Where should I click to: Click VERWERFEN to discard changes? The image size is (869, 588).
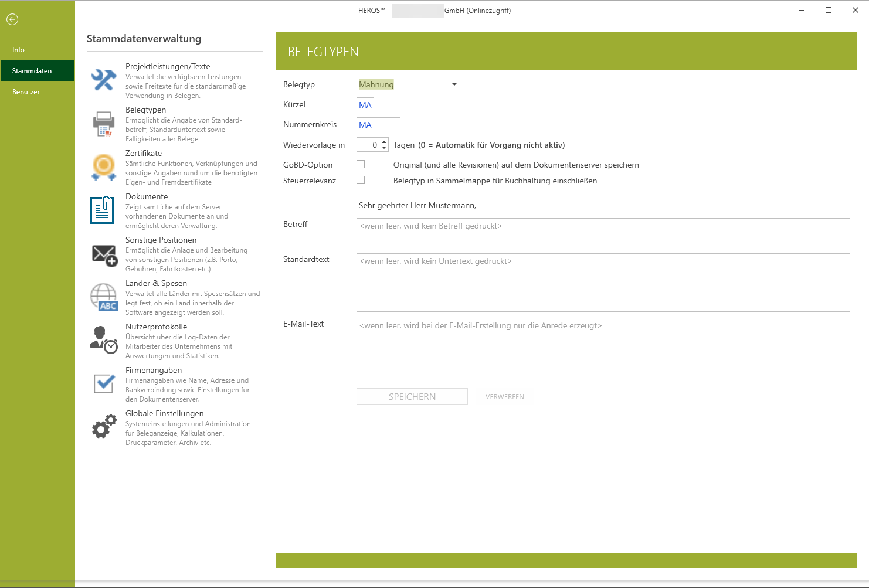[504, 397]
